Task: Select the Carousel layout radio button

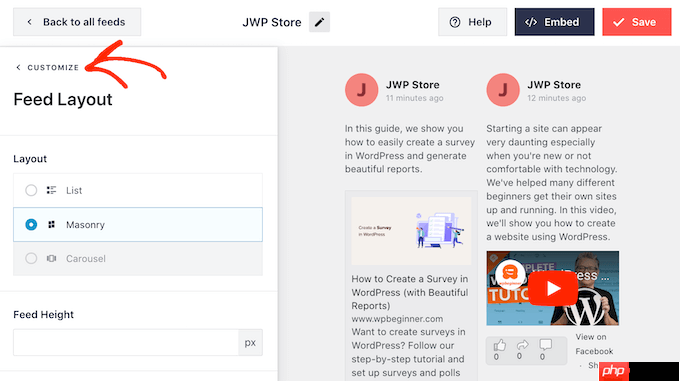Action: [31, 258]
